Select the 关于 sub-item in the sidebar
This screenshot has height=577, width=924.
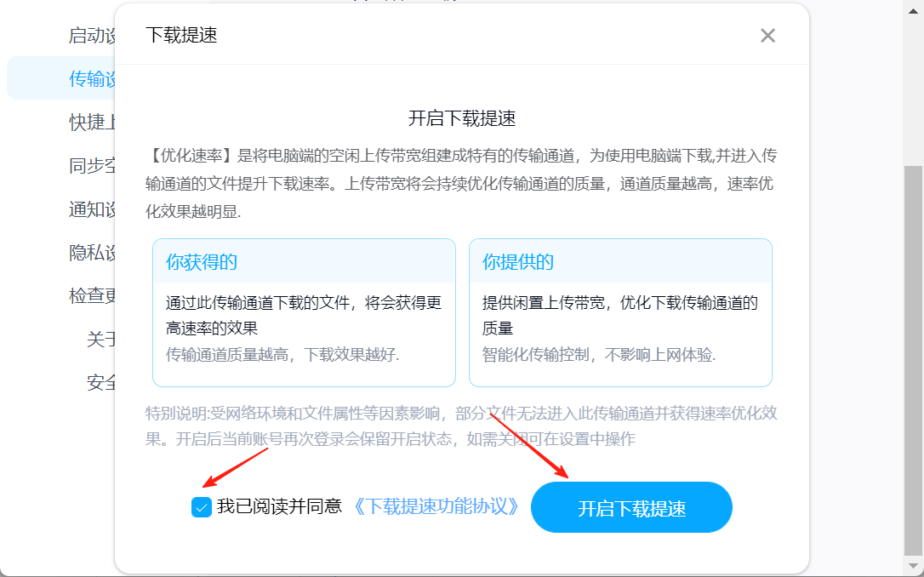coord(100,339)
